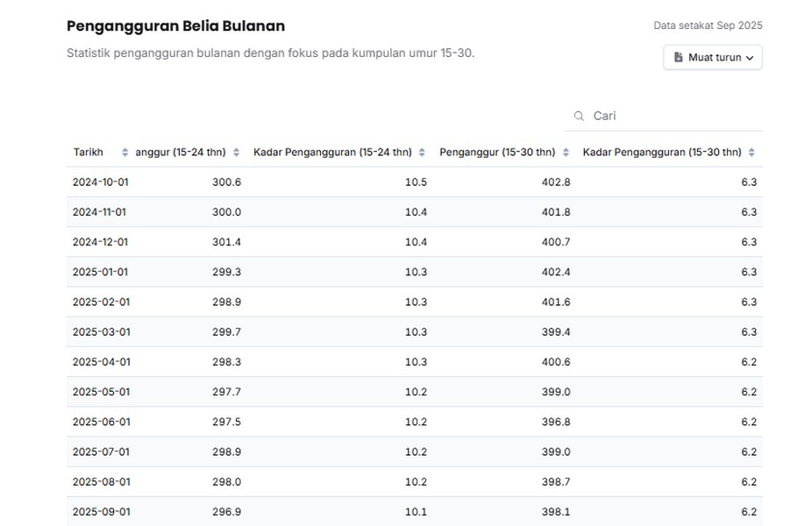Click the 'Data setakat Sep 2025' label
The width and height of the screenshot is (812, 526).
(x=708, y=25)
